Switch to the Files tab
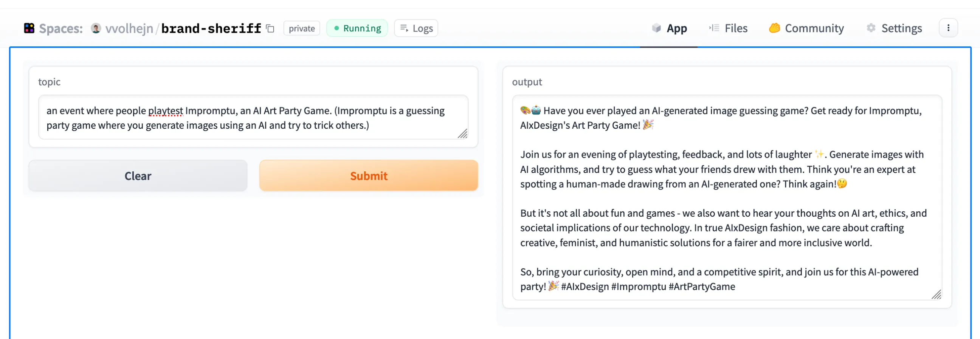 coord(735,28)
